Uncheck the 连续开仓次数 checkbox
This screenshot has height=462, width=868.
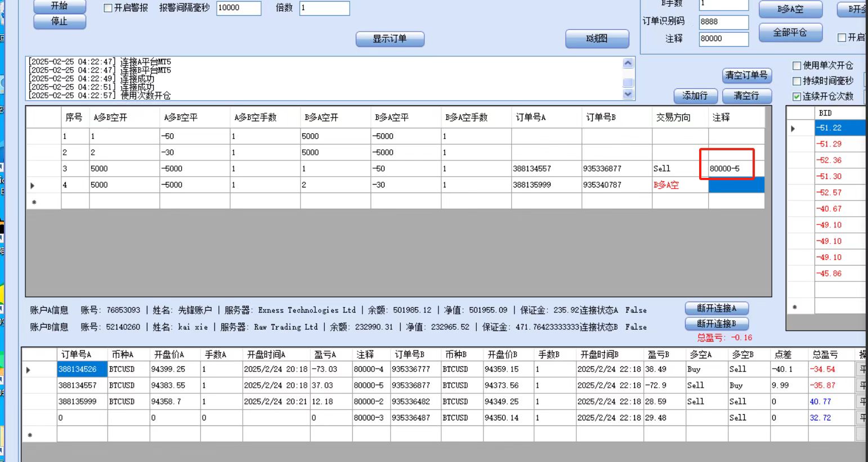click(x=797, y=97)
